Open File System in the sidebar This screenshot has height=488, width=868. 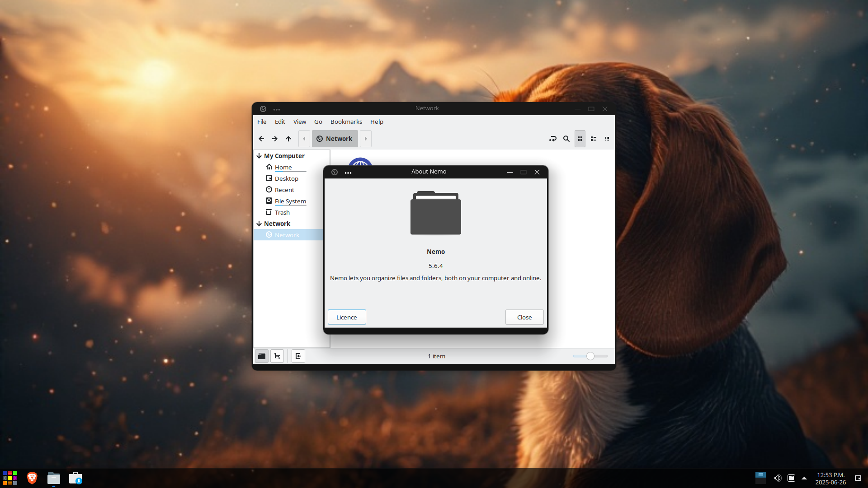point(291,201)
